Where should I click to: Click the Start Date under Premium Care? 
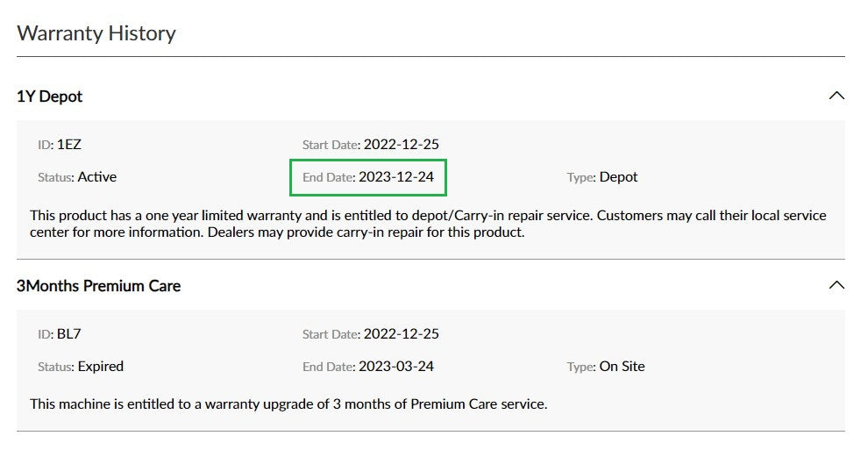tap(401, 334)
